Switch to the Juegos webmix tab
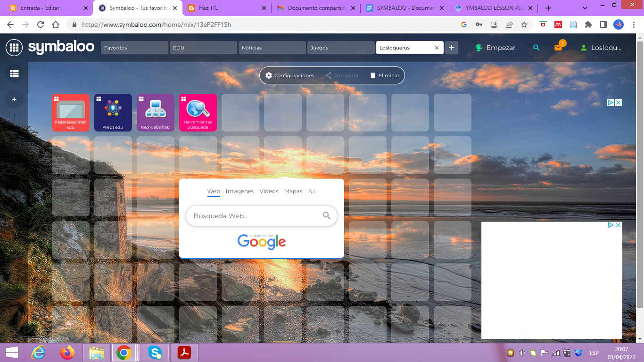The image size is (644, 362). point(341,48)
